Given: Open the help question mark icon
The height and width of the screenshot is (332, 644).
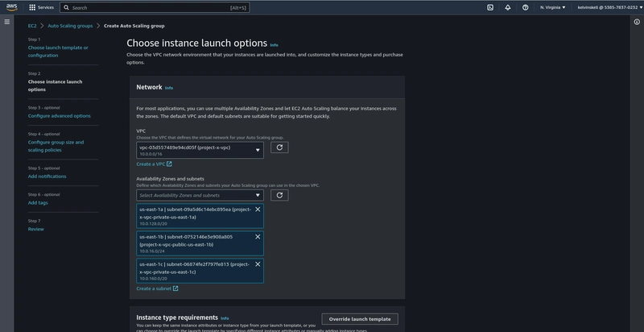Looking at the screenshot, I should tap(526, 7).
